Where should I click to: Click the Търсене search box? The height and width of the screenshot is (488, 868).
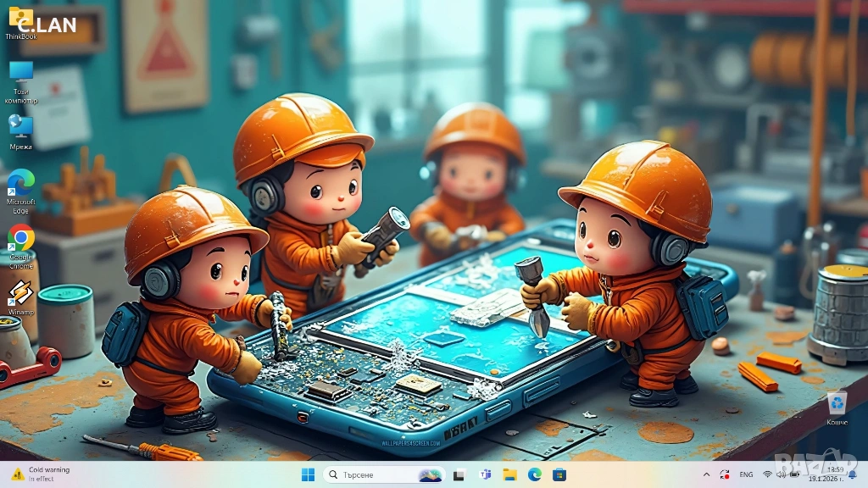point(383,474)
